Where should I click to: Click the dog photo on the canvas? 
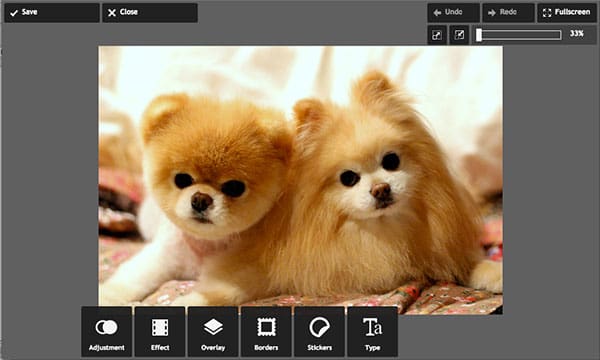click(x=301, y=180)
